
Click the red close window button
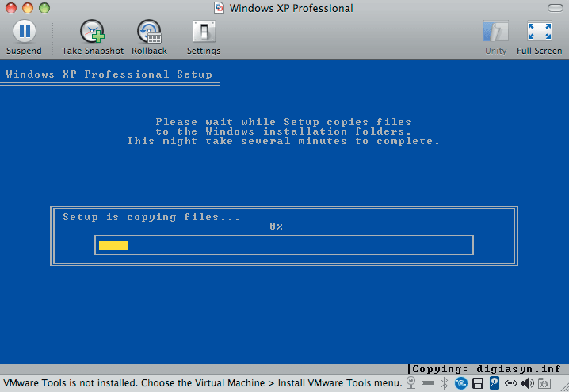click(11, 8)
